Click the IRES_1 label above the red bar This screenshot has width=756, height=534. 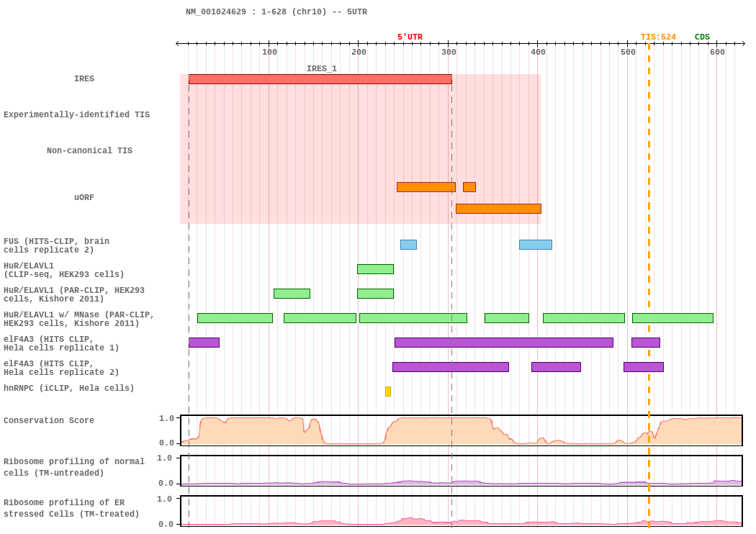point(322,68)
